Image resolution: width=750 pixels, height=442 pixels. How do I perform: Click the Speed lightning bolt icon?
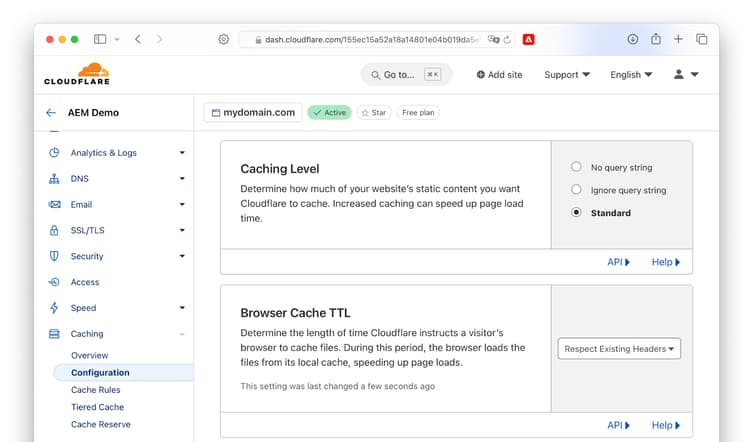pyautogui.click(x=54, y=308)
